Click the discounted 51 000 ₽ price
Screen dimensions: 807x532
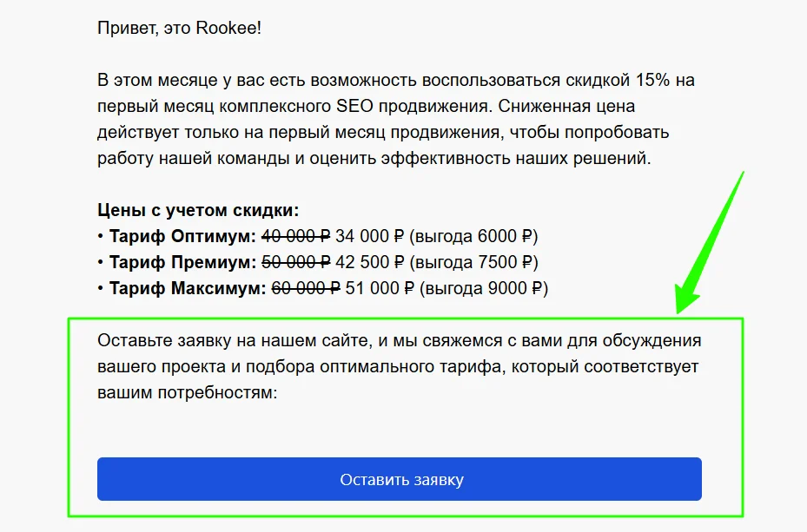coord(380,288)
